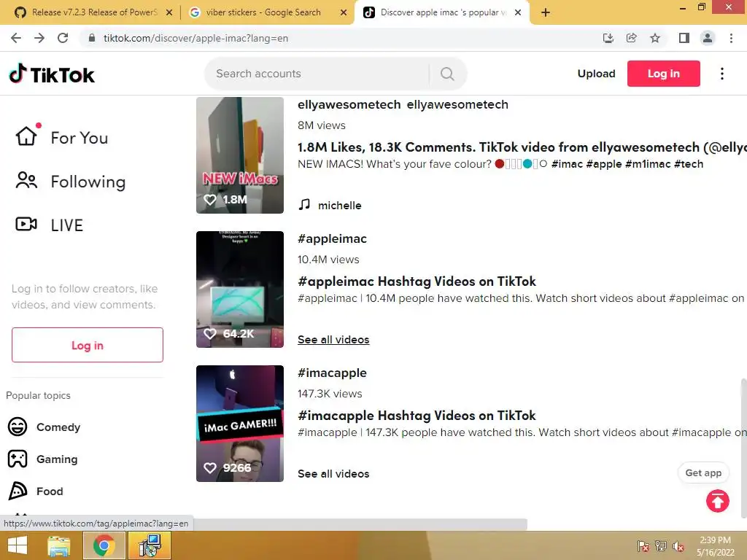Close the TikTok Discover tab

518,13
